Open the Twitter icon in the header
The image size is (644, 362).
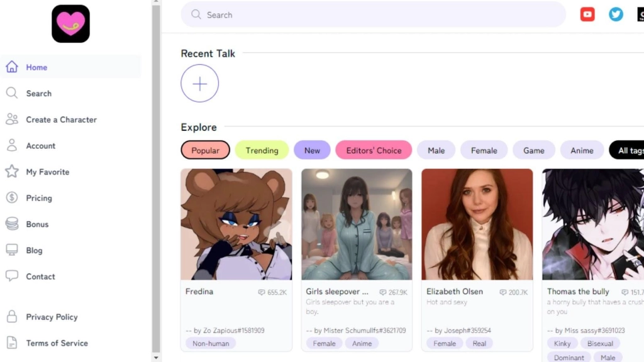[x=615, y=14]
